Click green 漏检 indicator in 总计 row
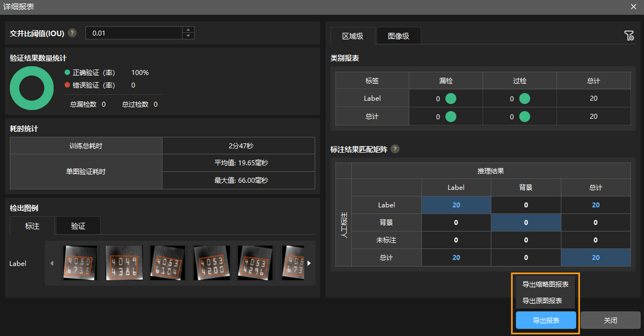The height and width of the screenshot is (336, 644). pyautogui.click(x=451, y=117)
